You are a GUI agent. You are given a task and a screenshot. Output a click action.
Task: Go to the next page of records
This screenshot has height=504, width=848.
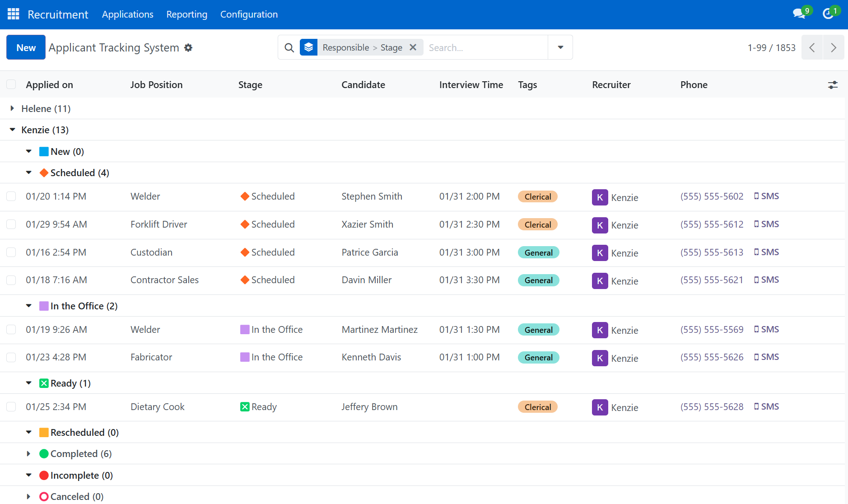834,47
